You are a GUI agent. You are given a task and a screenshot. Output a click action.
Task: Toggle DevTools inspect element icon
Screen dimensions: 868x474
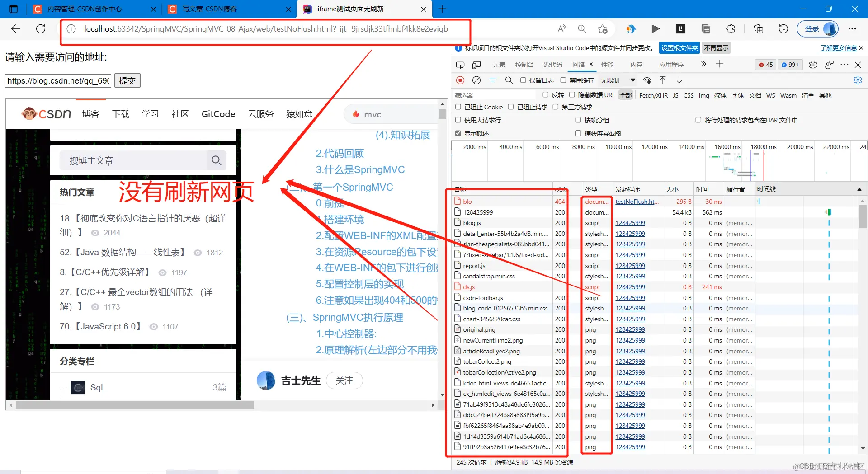[460, 65]
